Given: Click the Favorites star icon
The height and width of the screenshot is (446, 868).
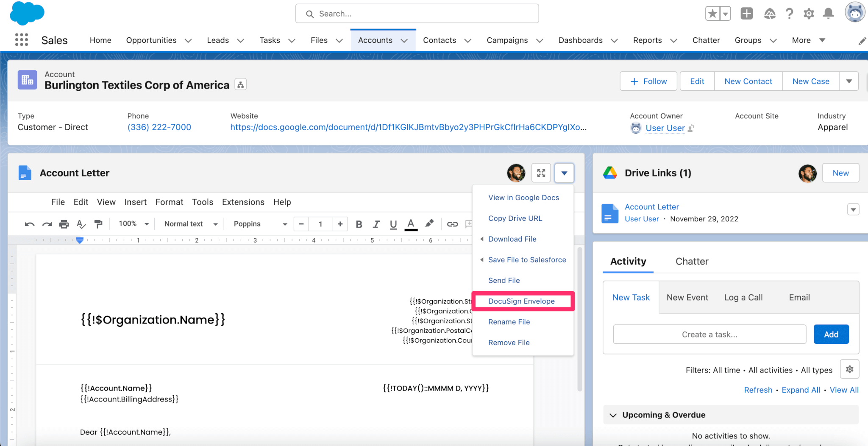Looking at the screenshot, I should pos(713,14).
